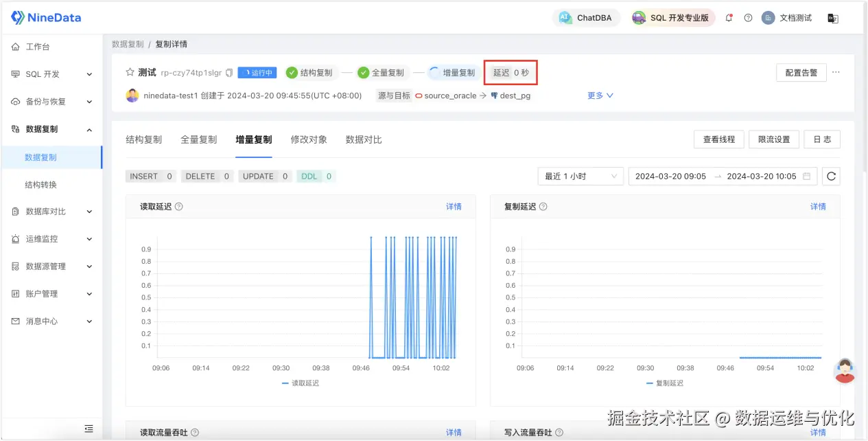The height and width of the screenshot is (441, 868).
Task: Open the 文档测试 account menu
Action: (787, 18)
